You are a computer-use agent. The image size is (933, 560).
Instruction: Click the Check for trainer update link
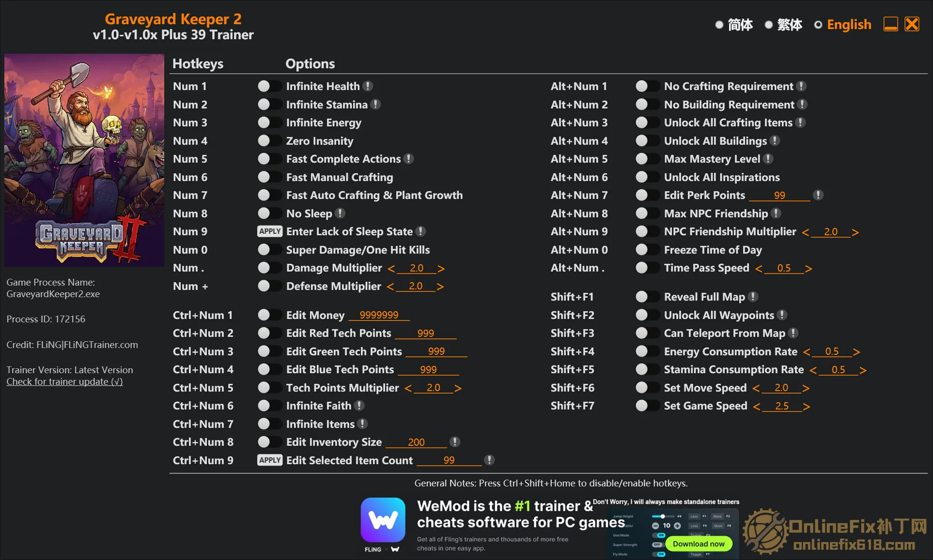(x=64, y=381)
